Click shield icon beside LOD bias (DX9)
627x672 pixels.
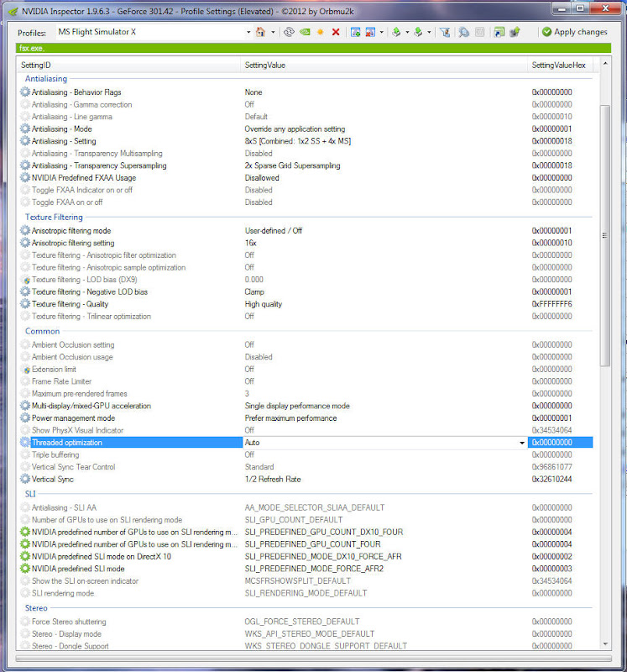click(x=27, y=281)
